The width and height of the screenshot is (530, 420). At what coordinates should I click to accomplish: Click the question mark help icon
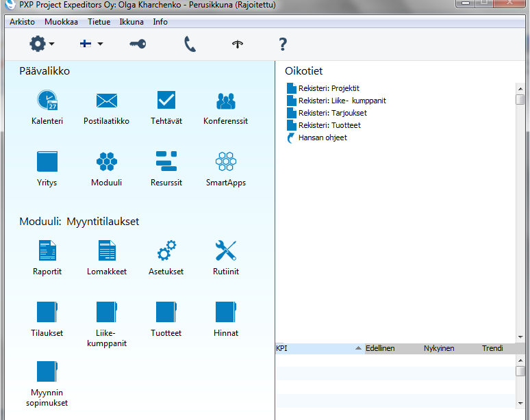pyautogui.click(x=283, y=44)
